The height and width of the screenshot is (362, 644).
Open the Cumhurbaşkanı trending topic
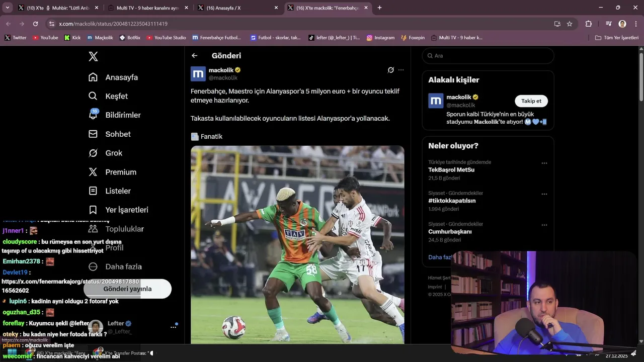tap(450, 232)
